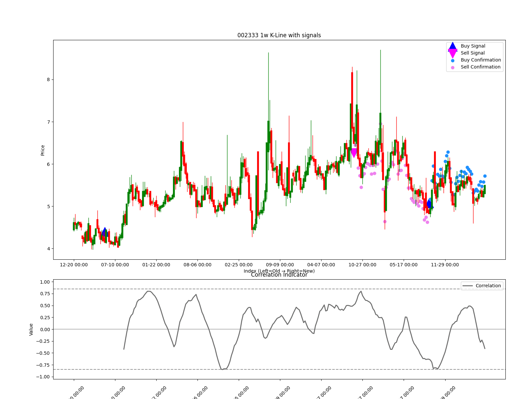Click the '0.00' correlation tick label
532x399 pixels.
tap(45, 330)
